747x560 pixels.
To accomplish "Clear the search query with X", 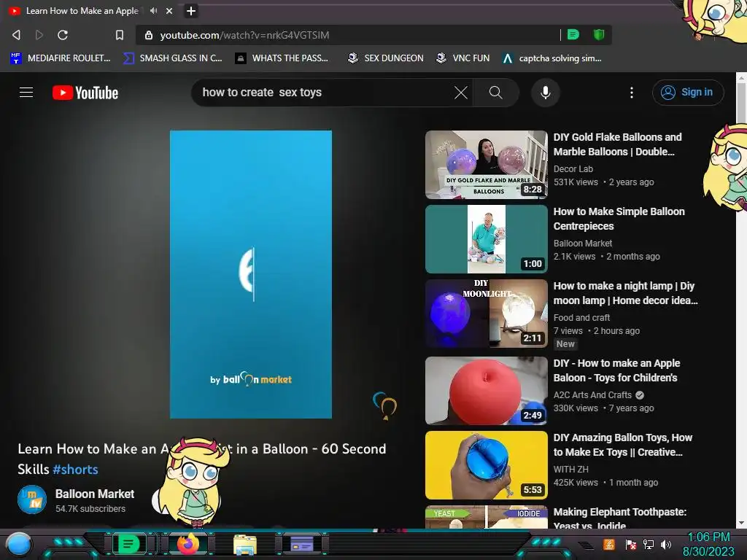I will pyautogui.click(x=461, y=93).
